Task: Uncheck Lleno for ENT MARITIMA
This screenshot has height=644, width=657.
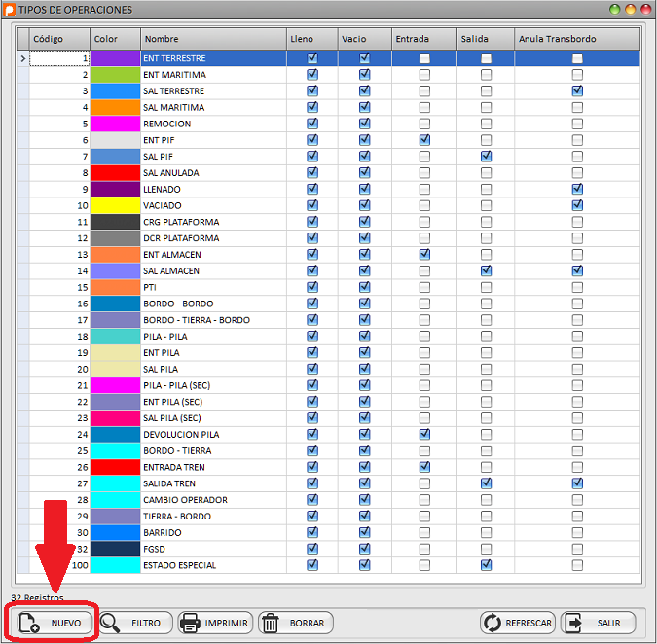Action: click(312, 75)
